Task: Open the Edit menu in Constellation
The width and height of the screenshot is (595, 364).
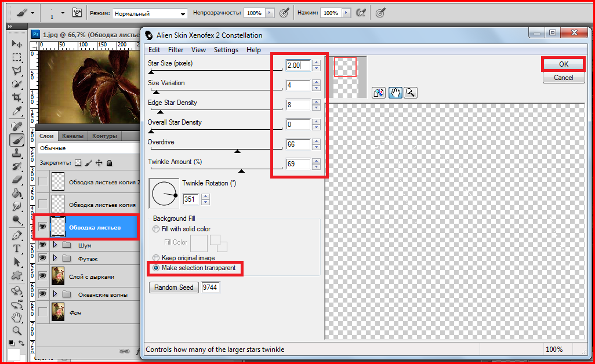Action: pos(154,50)
